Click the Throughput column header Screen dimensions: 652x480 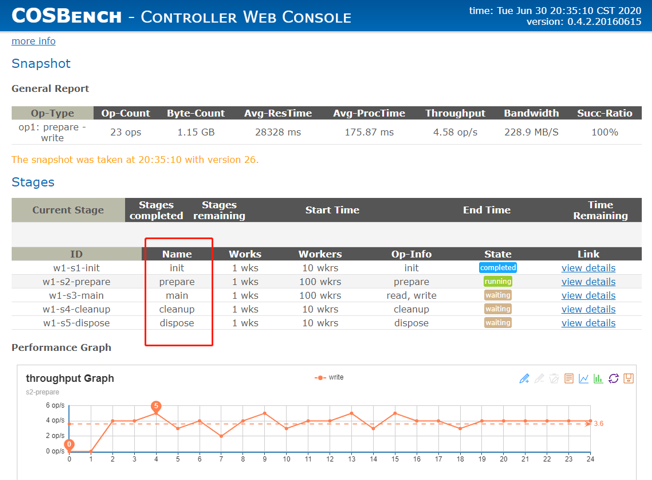[x=455, y=113]
